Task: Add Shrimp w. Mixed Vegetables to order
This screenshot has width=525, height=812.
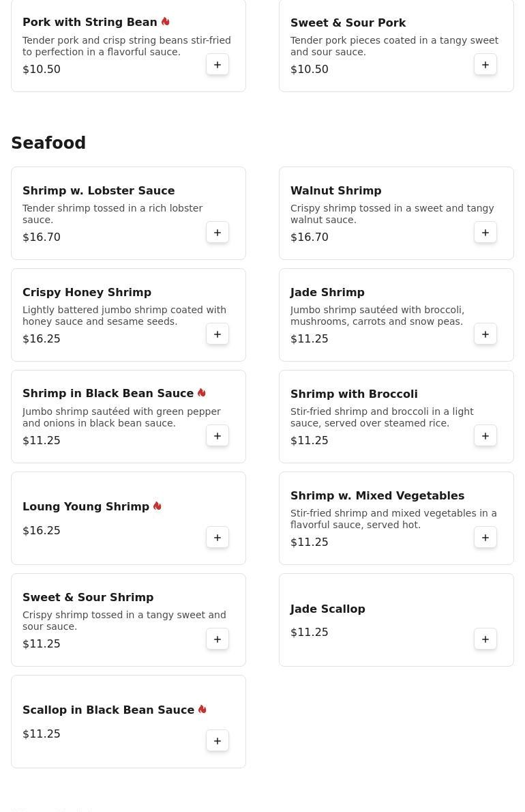Action: [x=485, y=538]
